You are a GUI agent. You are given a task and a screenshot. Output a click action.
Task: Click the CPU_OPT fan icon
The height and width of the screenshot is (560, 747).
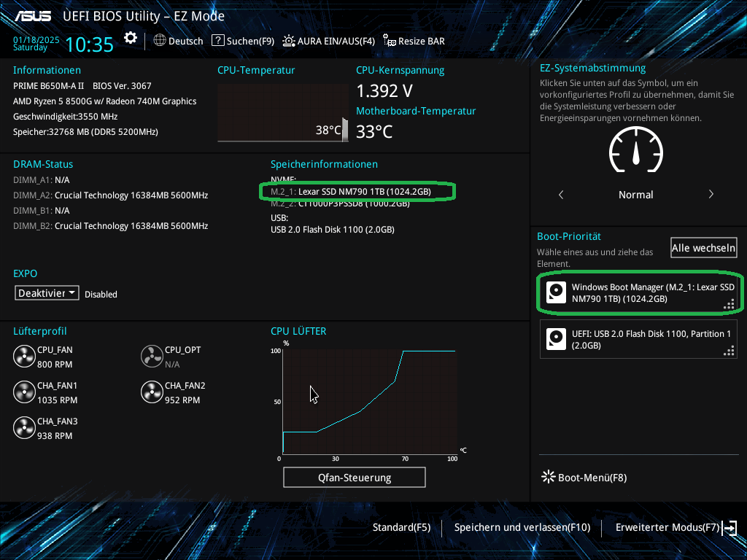152,356
